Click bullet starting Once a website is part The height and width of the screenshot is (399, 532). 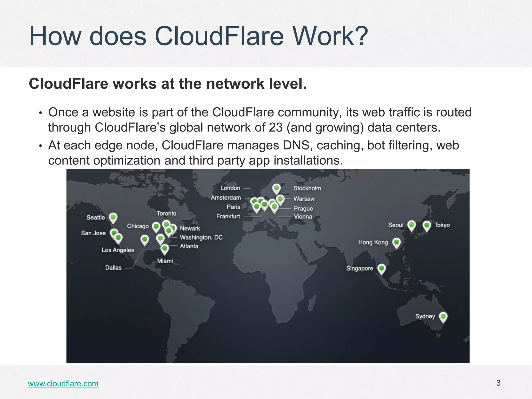[x=260, y=120]
